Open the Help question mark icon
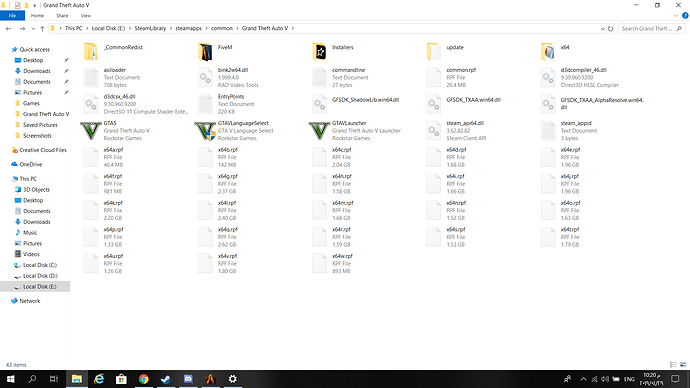The height and width of the screenshot is (388, 690). [x=685, y=15]
